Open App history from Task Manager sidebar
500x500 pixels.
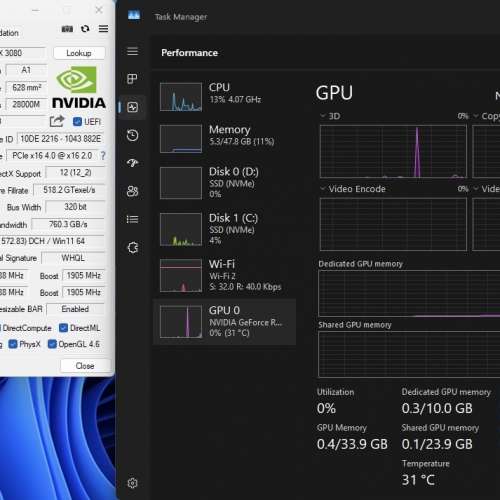click(x=132, y=135)
